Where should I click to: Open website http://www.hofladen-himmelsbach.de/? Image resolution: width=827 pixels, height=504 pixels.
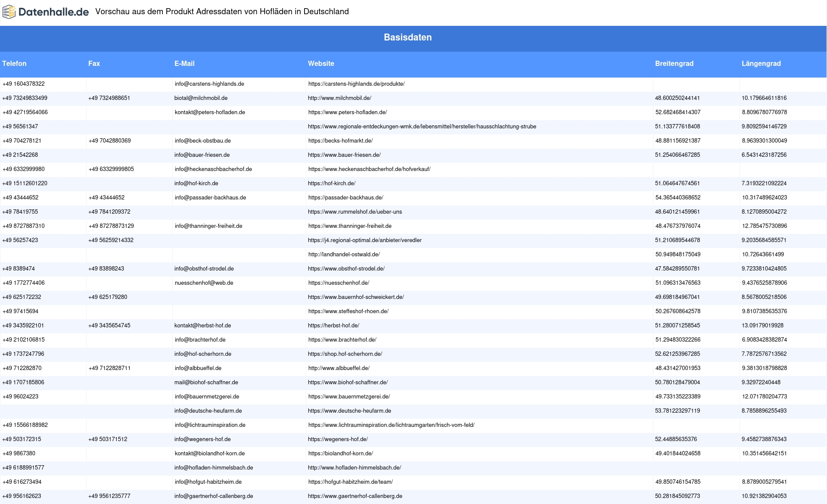(x=354, y=468)
